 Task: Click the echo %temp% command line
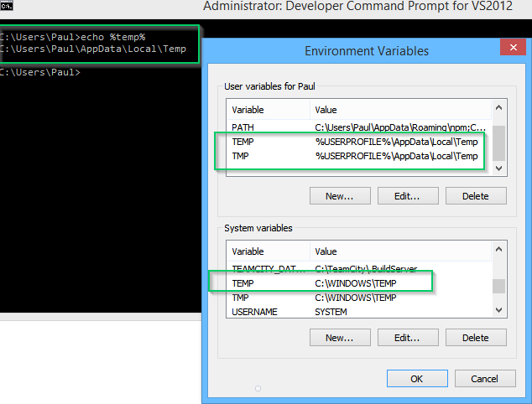tap(73, 37)
